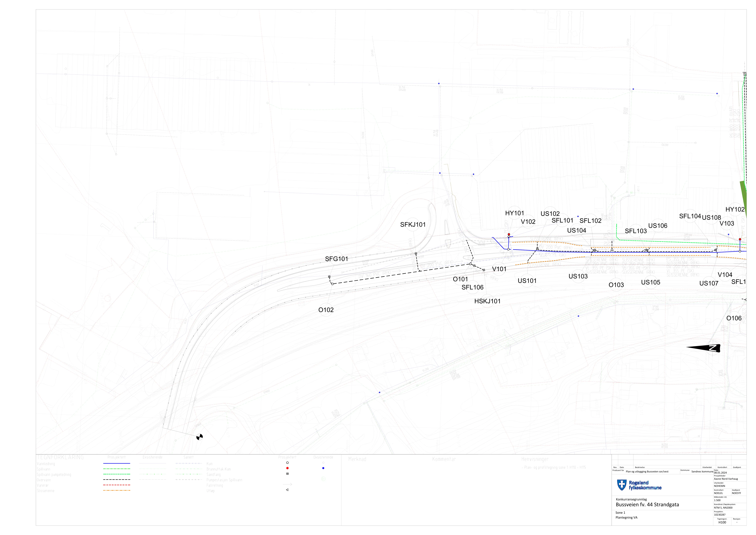Click the Merknad heading
This screenshot has height=535, width=756.
[357, 459]
